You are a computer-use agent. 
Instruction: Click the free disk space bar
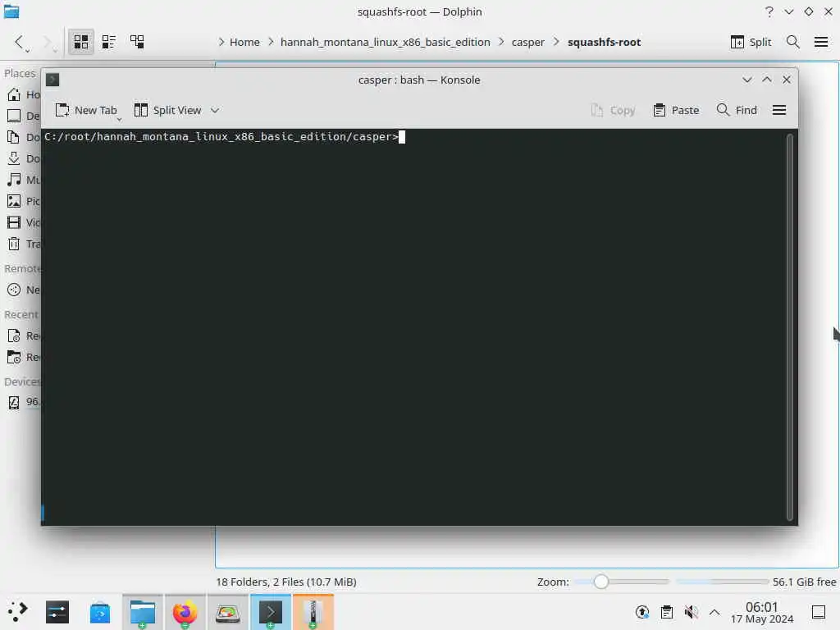722,582
